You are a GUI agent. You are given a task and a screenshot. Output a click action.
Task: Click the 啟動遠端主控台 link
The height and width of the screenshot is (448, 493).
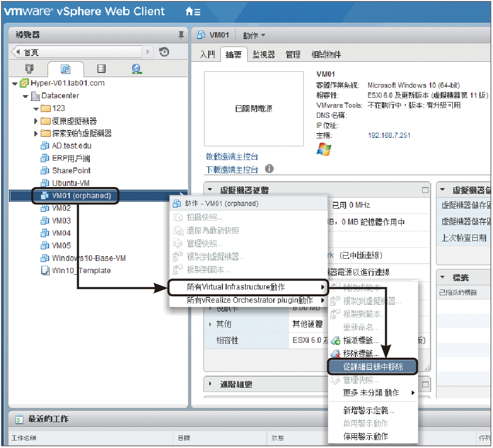pos(232,156)
